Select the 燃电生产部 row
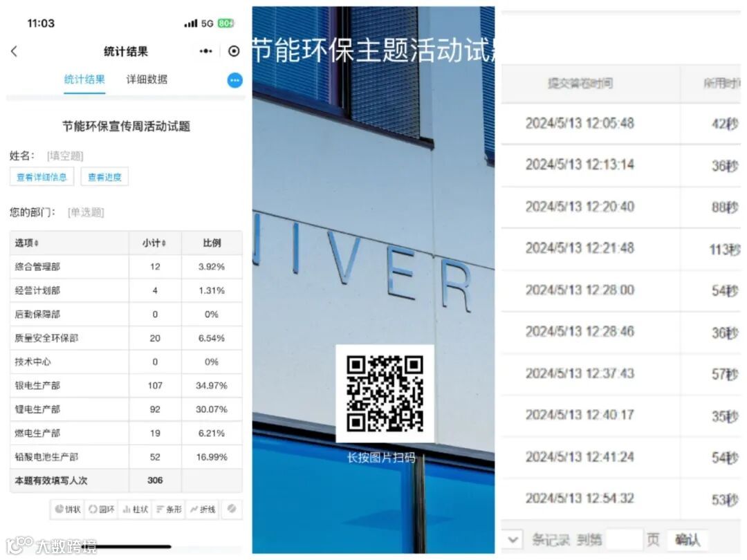The image size is (747, 560). [127, 433]
